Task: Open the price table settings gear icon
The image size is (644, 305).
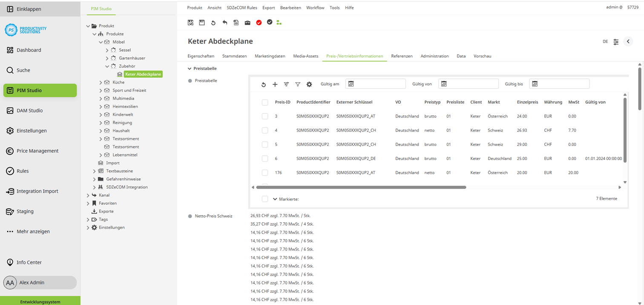Action: (309, 84)
